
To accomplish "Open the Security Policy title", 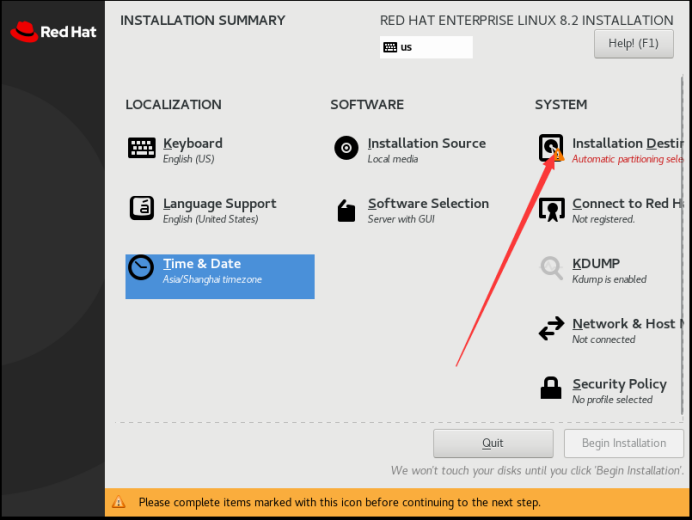I will click(619, 384).
